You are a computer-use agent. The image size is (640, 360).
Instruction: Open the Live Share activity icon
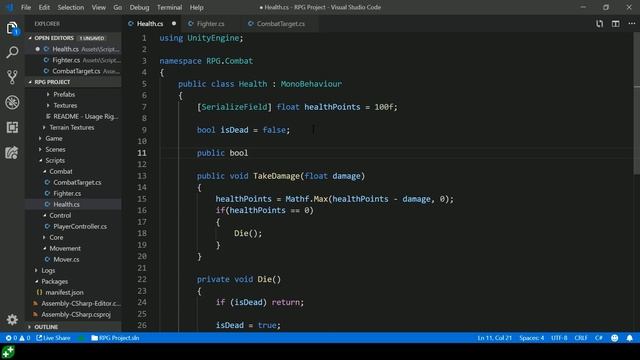12,152
